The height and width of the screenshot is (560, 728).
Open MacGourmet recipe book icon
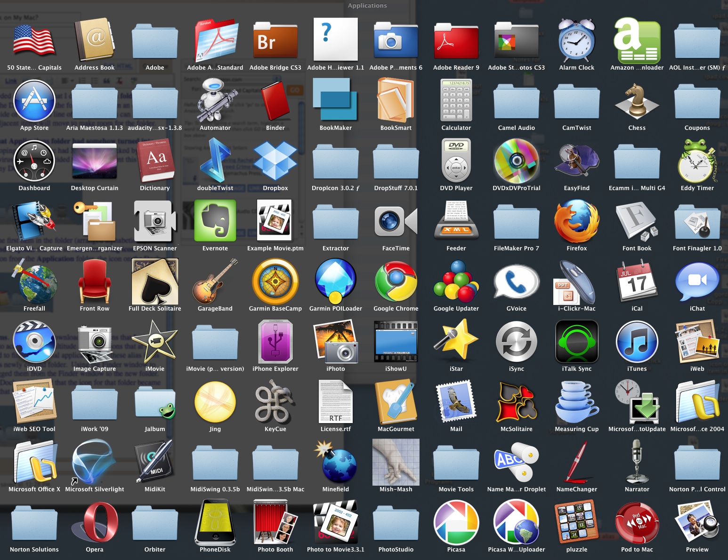[396, 401]
